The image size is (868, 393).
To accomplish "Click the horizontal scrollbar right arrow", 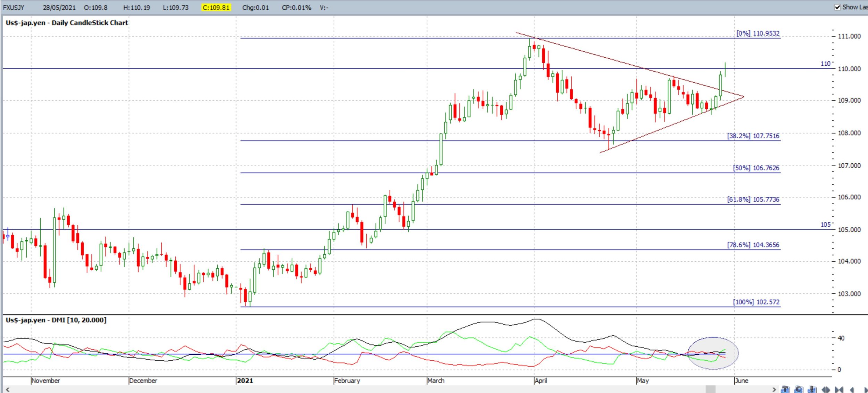I will click(774, 390).
